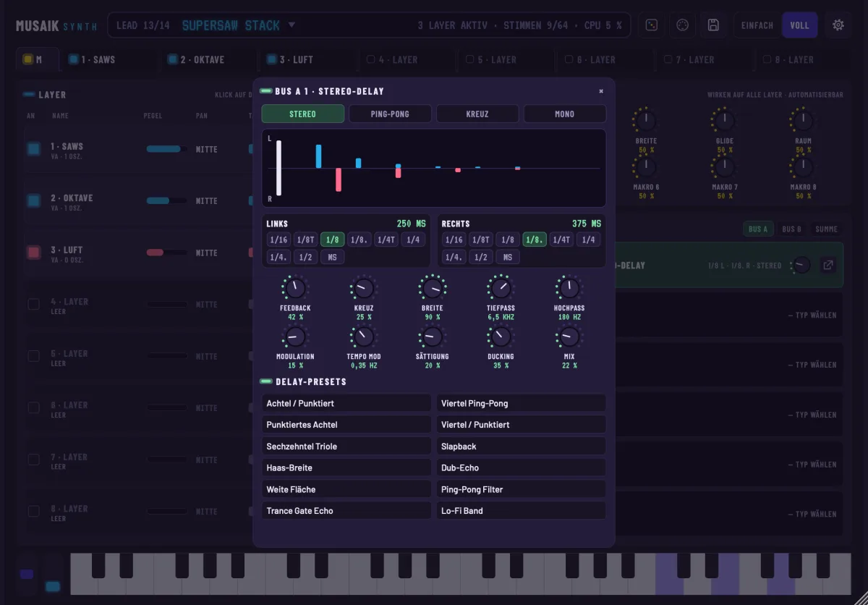Click the Sättigung knob
The width and height of the screenshot is (868, 605).
click(x=433, y=337)
